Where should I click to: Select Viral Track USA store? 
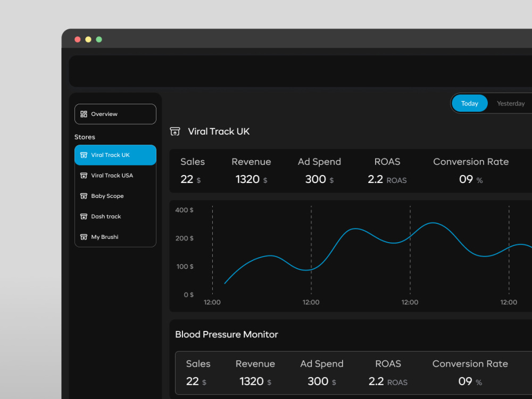(115, 176)
